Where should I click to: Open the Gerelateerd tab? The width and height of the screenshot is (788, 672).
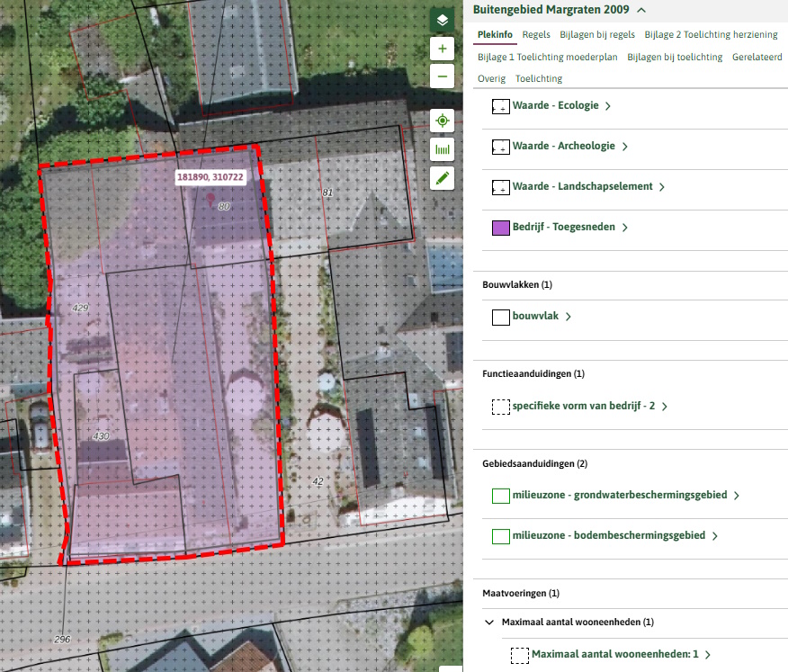(757, 57)
